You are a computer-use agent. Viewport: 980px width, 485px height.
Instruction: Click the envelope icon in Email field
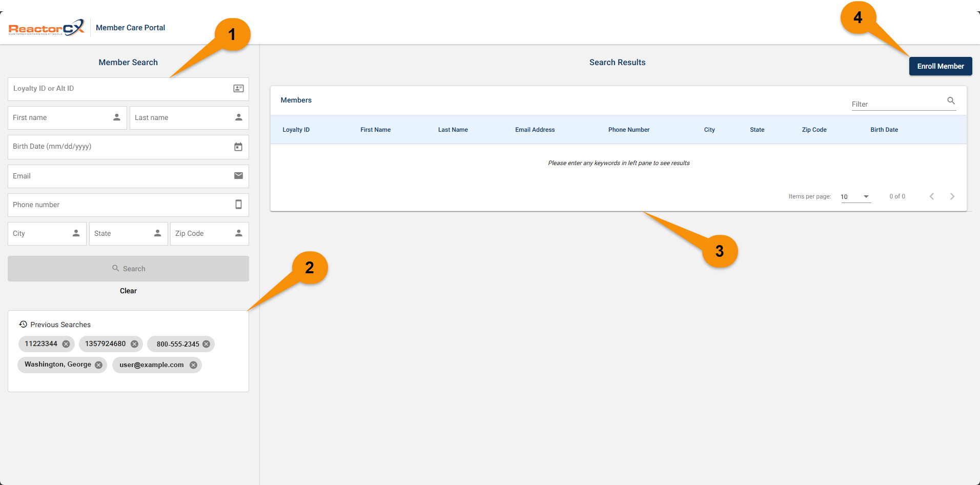[x=238, y=176]
